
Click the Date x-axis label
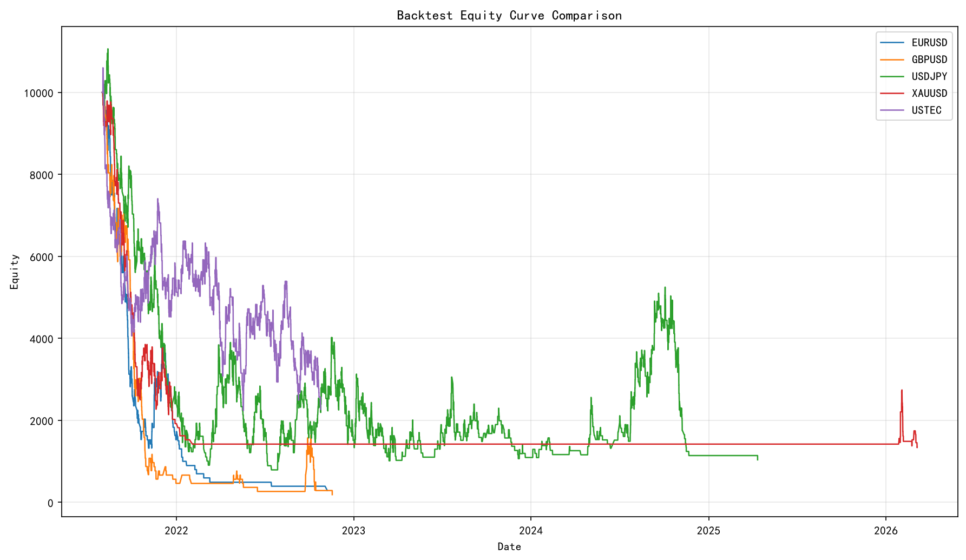509,547
